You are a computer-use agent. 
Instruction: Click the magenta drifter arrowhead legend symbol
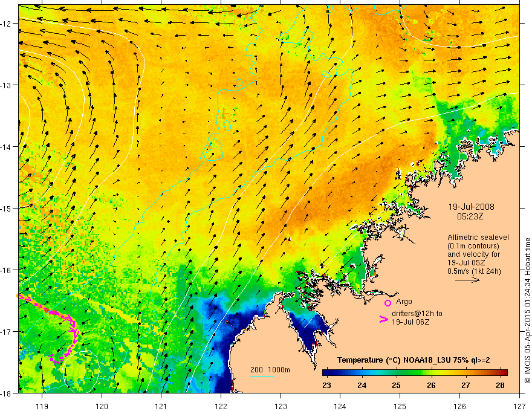384,319
